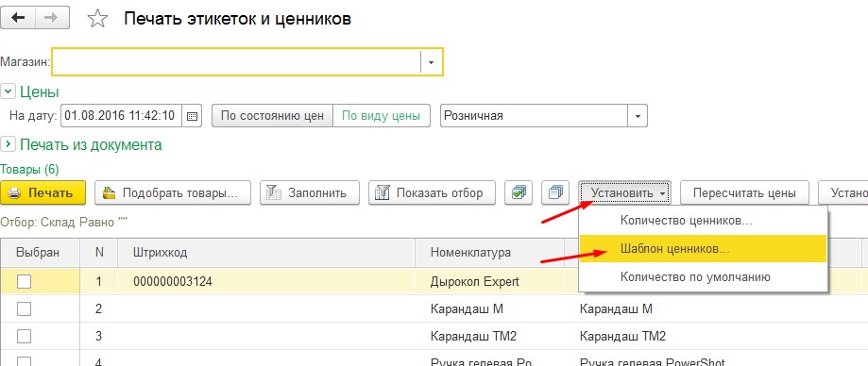Choose Количество по умолчанию menu item
The image size is (868, 366).
(703, 276)
